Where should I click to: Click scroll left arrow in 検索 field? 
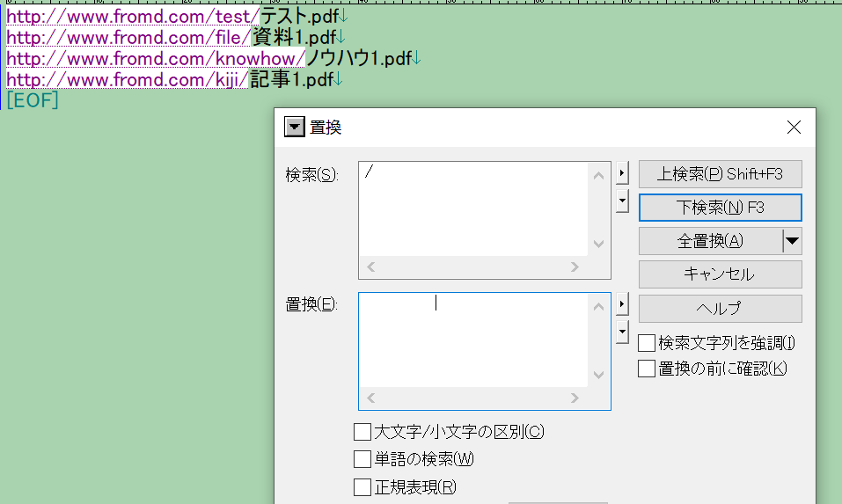371,267
